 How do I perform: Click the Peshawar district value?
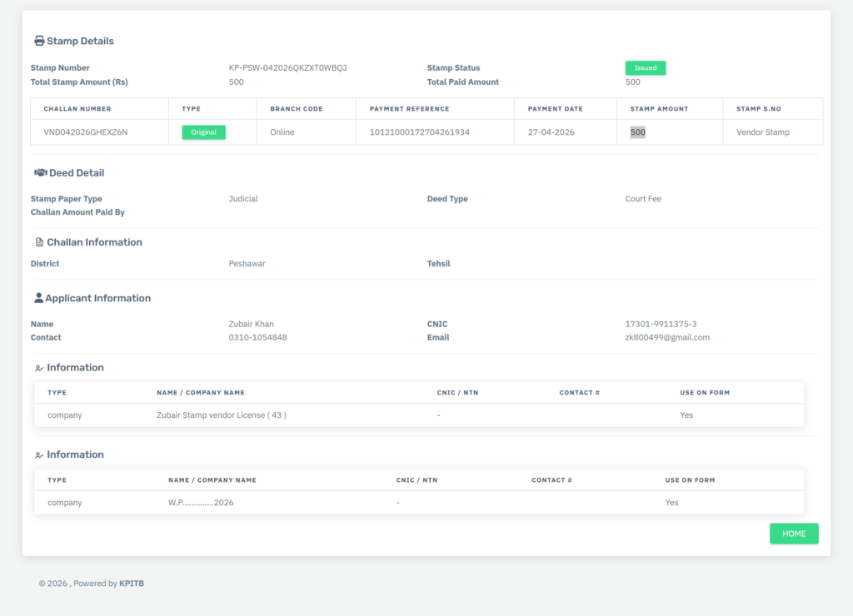pyautogui.click(x=247, y=263)
